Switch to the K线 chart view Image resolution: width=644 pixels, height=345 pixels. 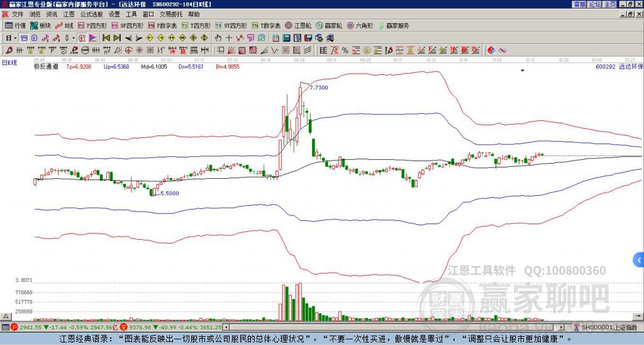[64, 25]
